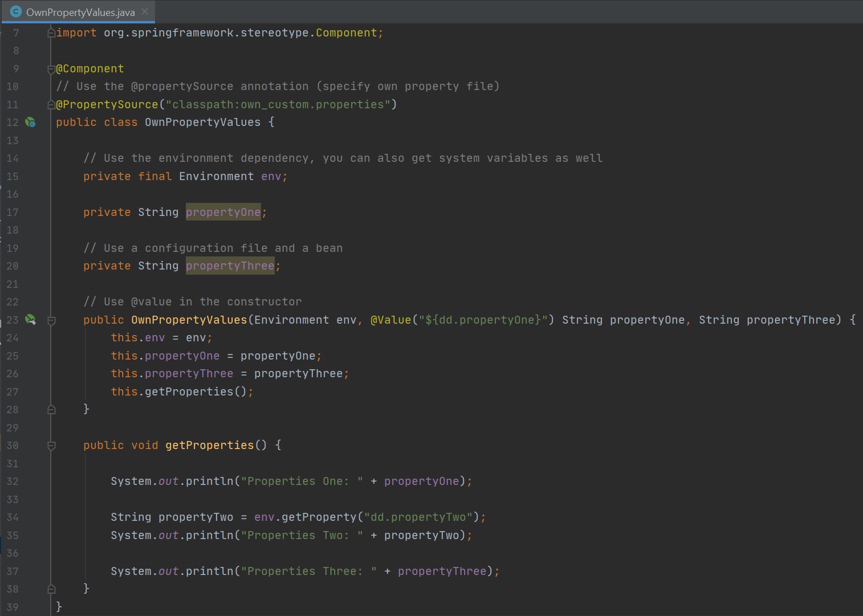
Task: Click the Component class name in the import
Action: tap(346, 33)
